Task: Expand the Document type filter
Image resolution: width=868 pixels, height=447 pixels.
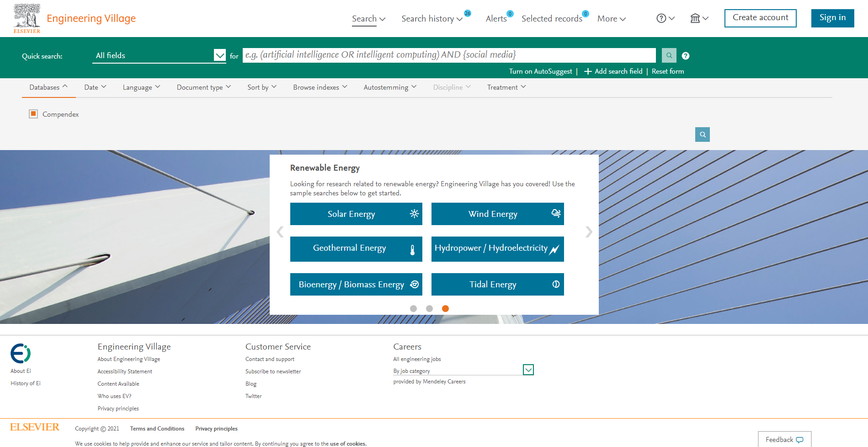Action: click(x=204, y=87)
